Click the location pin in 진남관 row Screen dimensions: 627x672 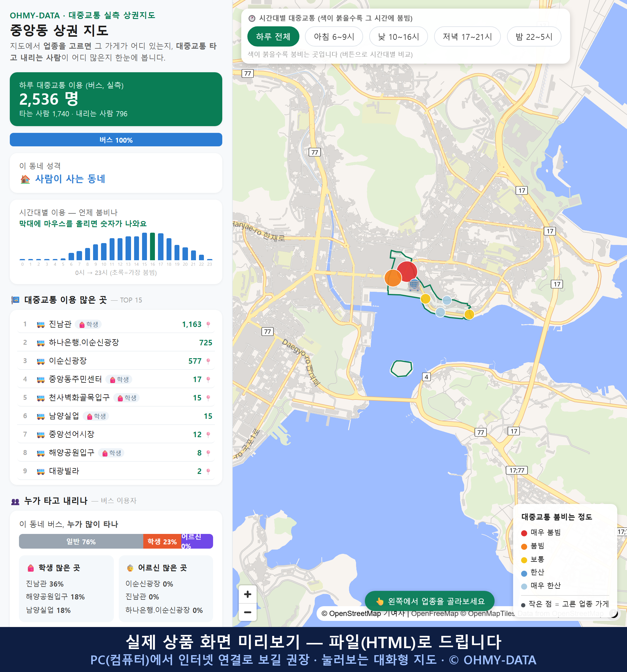[x=208, y=325]
